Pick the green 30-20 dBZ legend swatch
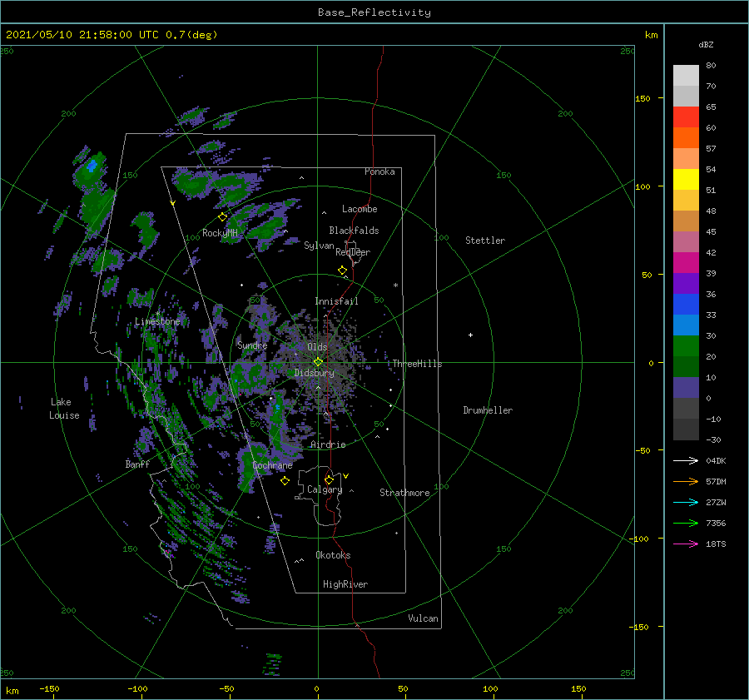Viewport: 749px width, 700px height. (x=686, y=346)
